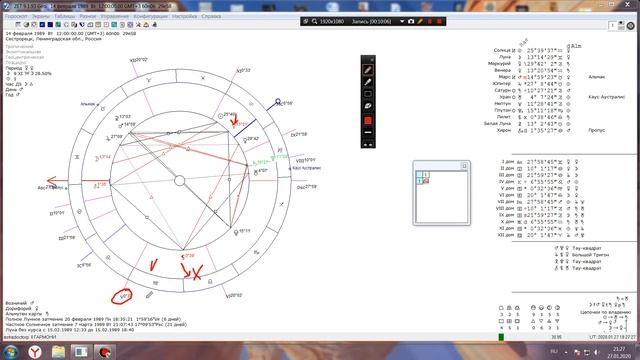
Task: Click the dark V-shaped toolbar icon
Action: (x=82, y=24)
